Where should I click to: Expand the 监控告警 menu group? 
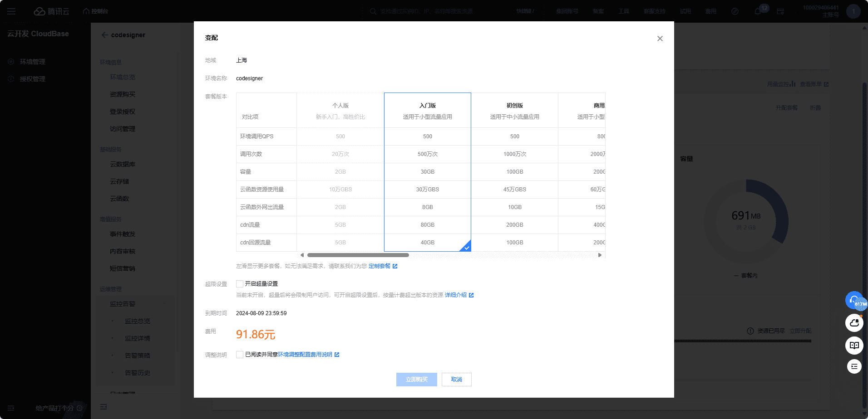(136, 304)
